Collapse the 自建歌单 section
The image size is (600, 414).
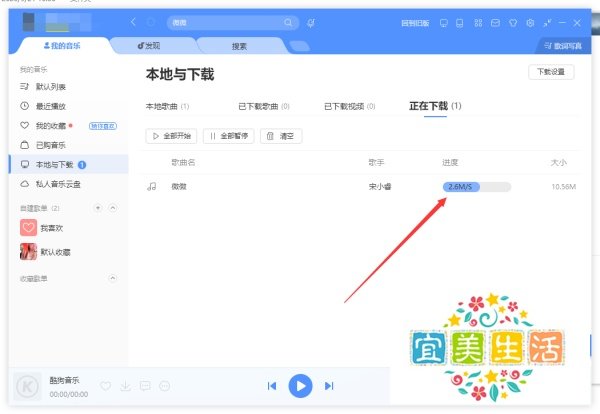[x=112, y=208]
